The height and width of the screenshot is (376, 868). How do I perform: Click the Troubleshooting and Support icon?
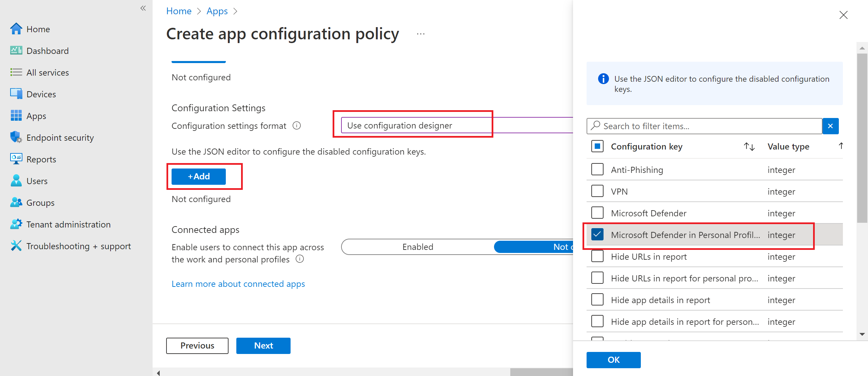point(15,246)
